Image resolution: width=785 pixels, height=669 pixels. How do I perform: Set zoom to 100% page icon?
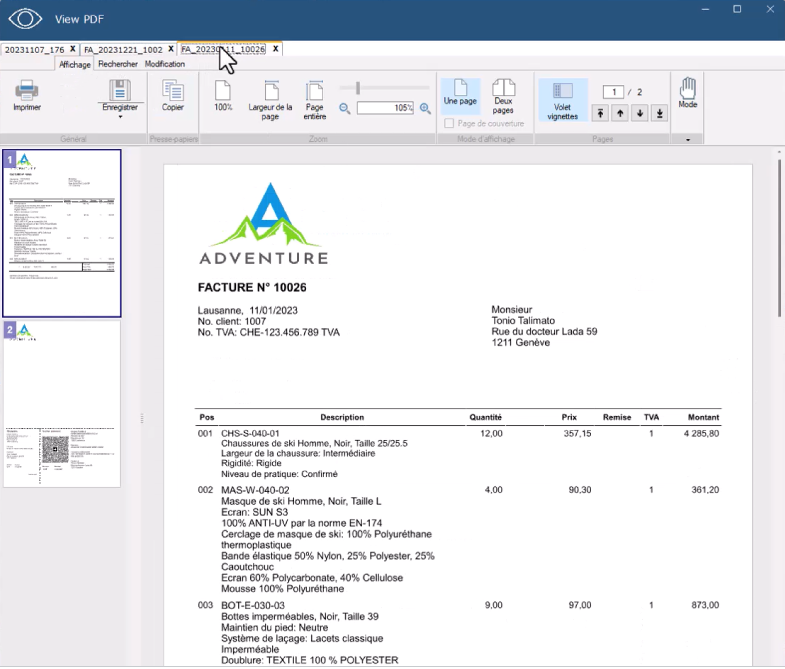223,91
